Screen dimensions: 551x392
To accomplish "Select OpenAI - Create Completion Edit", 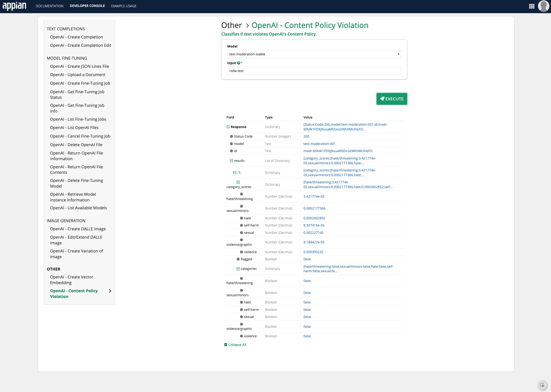I will tap(81, 45).
